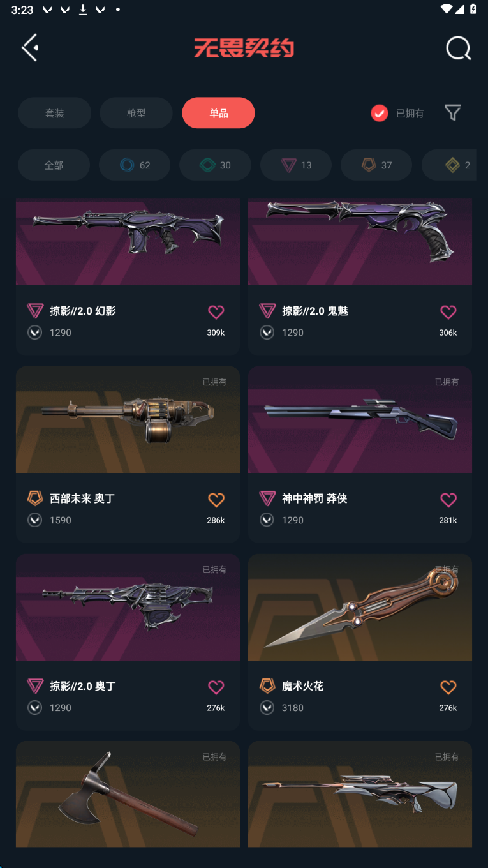Switch to the 套装 tab
The image size is (488, 868).
(54, 113)
